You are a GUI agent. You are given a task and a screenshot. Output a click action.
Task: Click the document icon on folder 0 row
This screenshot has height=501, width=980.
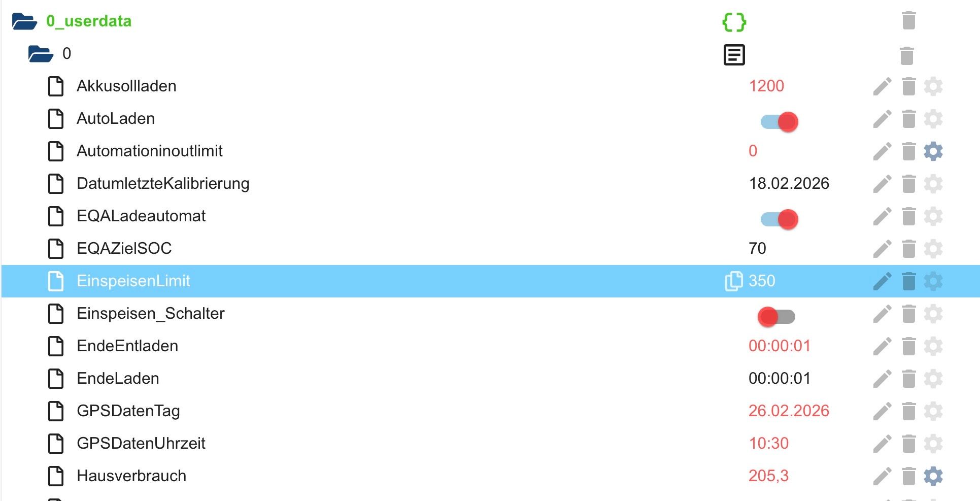click(x=734, y=55)
